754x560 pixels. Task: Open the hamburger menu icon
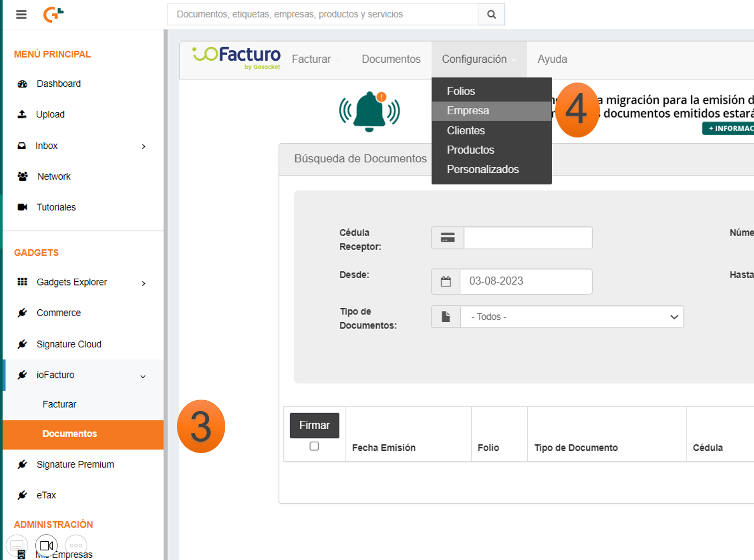(21, 15)
